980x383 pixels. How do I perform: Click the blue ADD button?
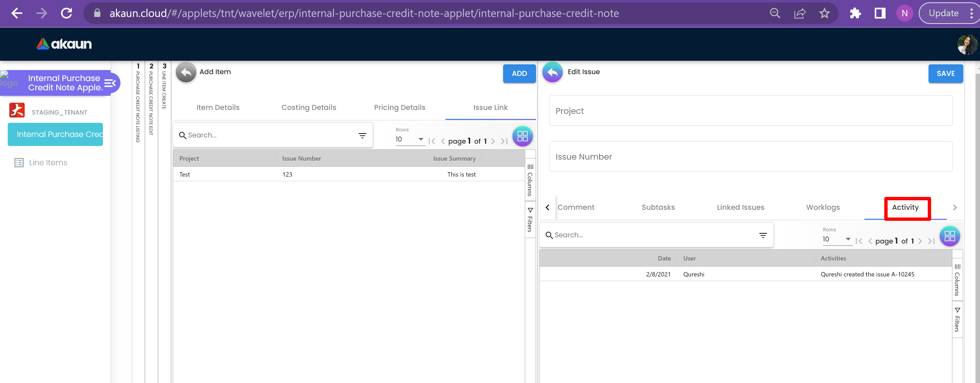519,73
